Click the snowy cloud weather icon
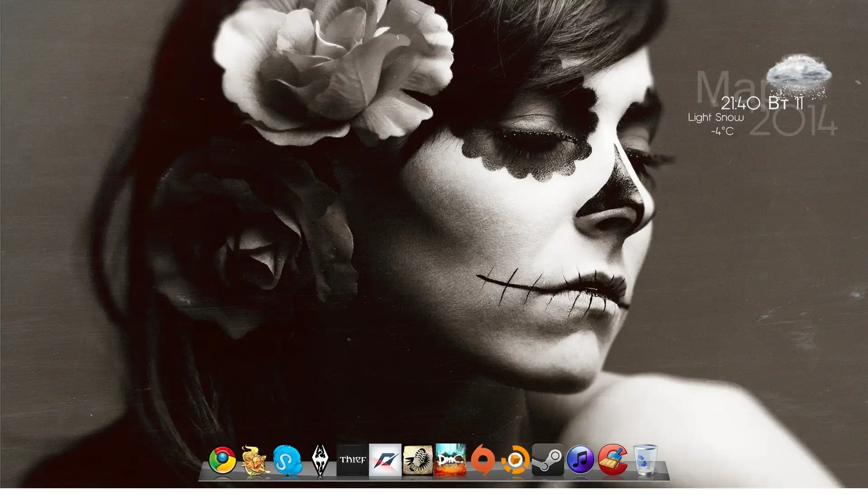Image resolution: width=868 pixels, height=495 pixels. click(799, 75)
